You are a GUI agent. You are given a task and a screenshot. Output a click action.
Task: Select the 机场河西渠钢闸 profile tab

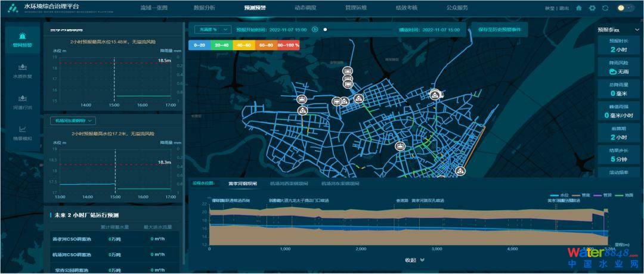(289, 184)
